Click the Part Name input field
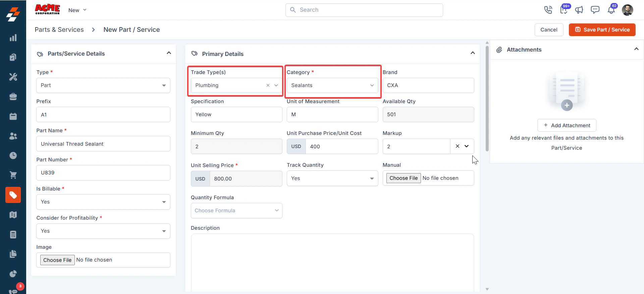 coord(103,144)
